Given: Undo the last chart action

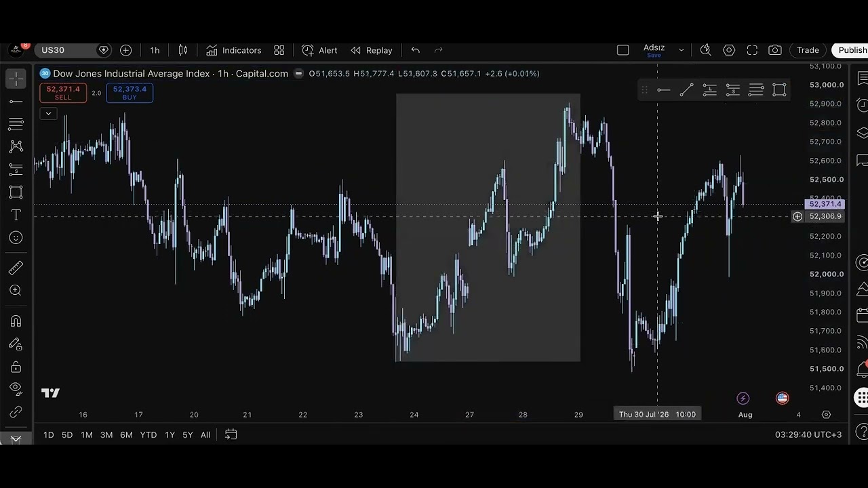Looking at the screenshot, I should (415, 50).
